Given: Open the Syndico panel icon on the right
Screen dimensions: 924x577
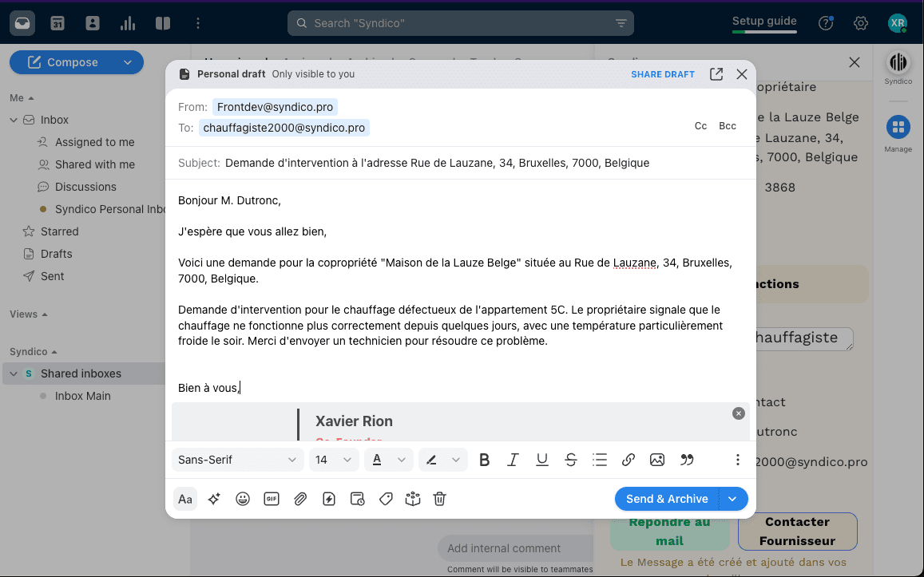Looking at the screenshot, I should (898, 64).
